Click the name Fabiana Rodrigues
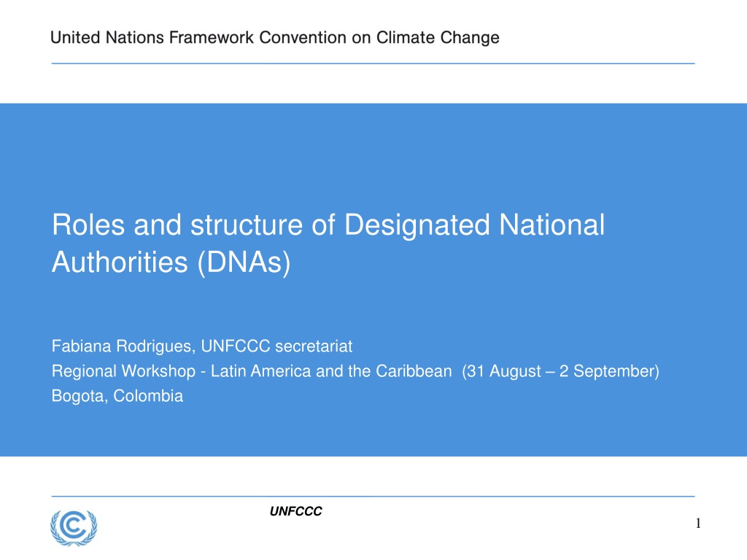 [122, 346]
